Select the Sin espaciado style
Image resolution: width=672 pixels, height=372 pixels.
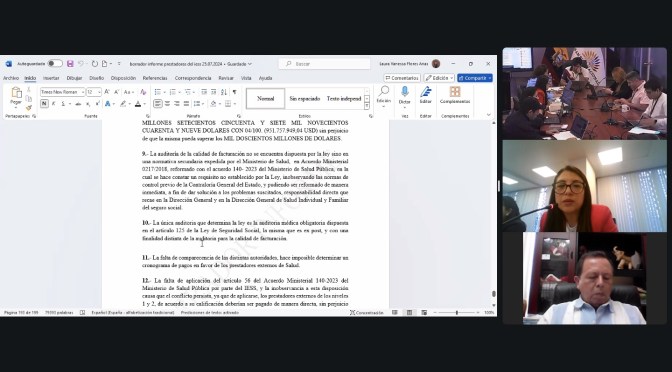pos(305,99)
